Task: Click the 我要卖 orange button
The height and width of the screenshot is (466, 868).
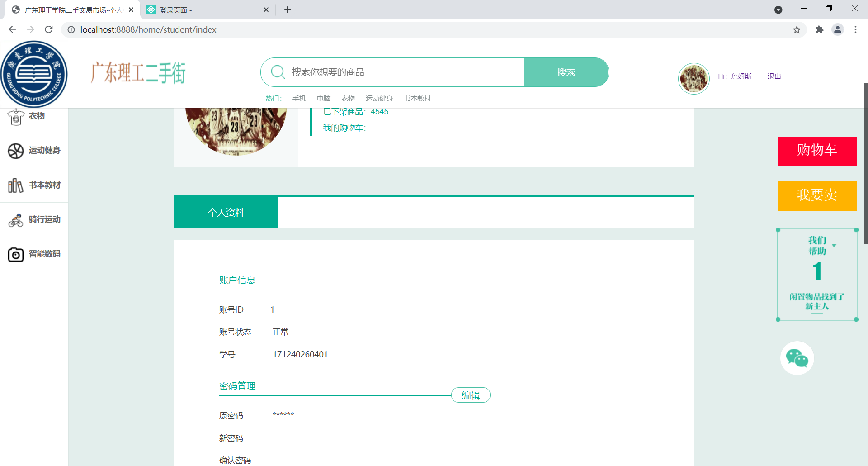Action: [817, 196]
